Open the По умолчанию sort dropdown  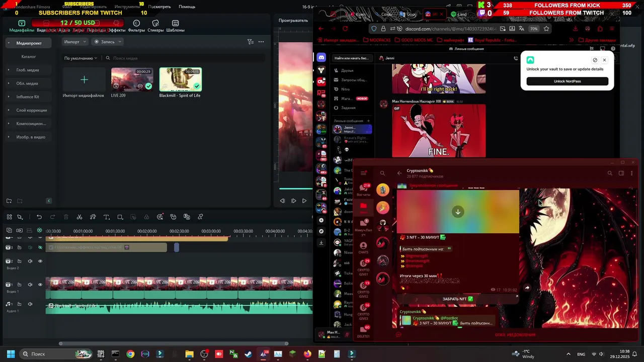(x=80, y=58)
